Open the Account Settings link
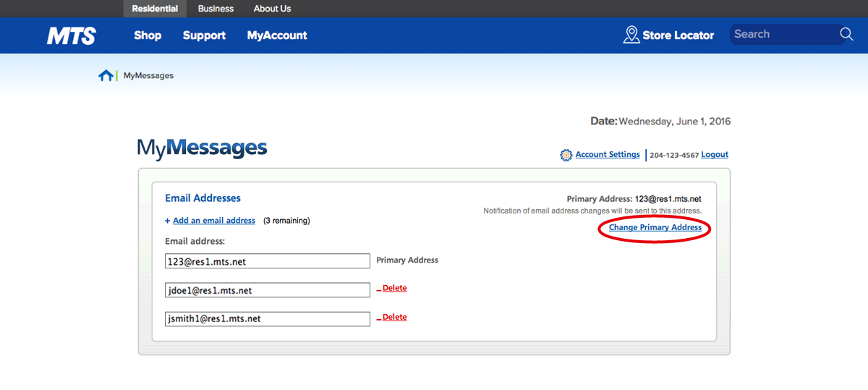Viewport: 868px width, 390px height. (x=608, y=154)
